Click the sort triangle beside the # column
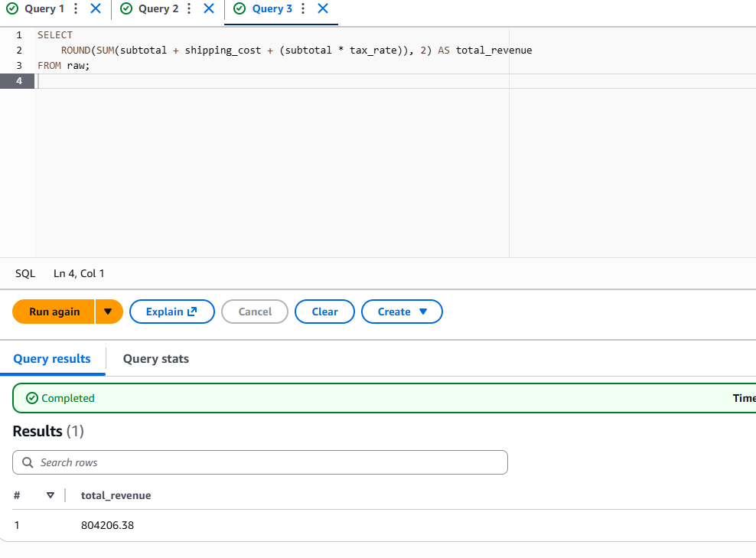The width and height of the screenshot is (756, 558). [51, 495]
